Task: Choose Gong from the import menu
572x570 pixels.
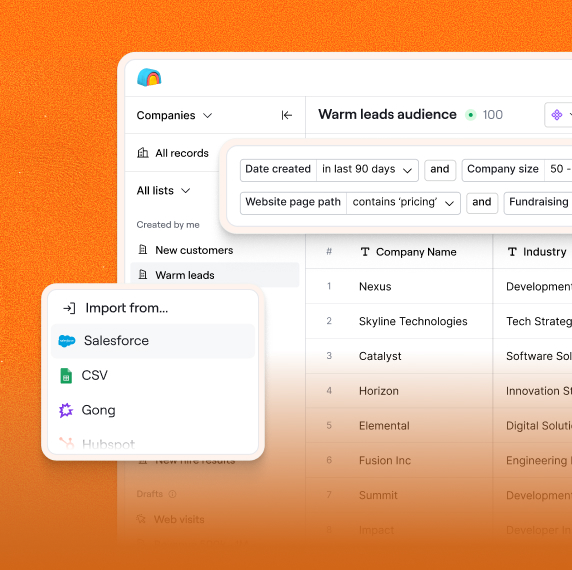Action: [x=153, y=410]
